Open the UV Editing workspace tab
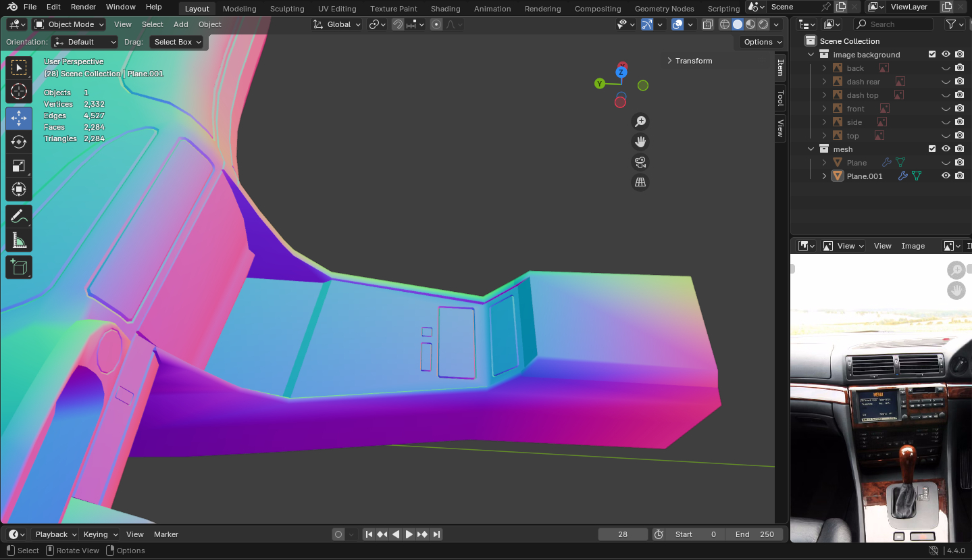 click(x=338, y=9)
